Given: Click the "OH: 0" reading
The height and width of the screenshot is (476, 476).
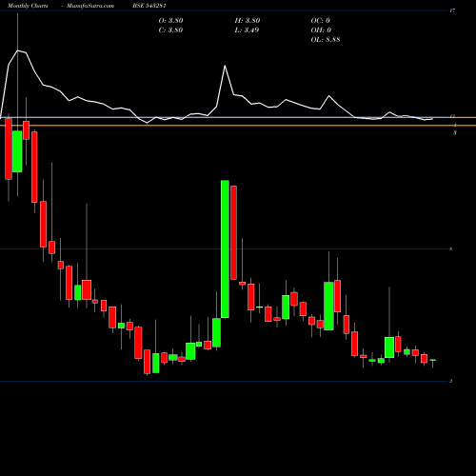Looking at the screenshot, I should (321, 30).
